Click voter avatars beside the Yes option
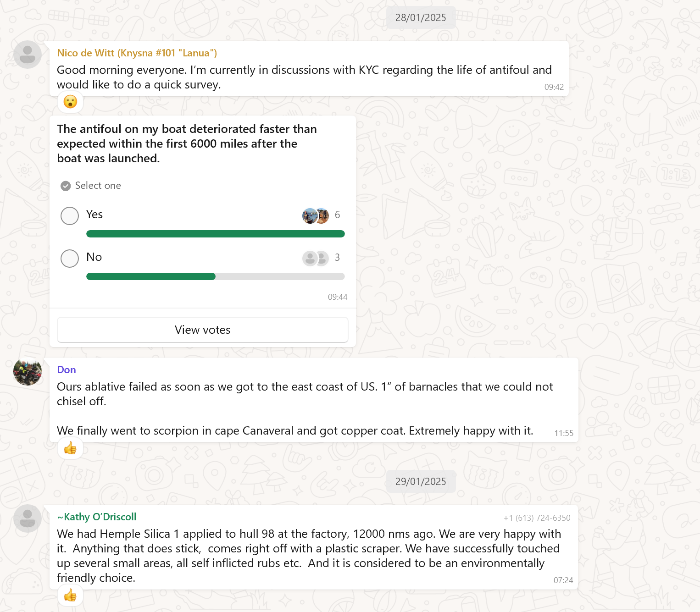The image size is (700, 612). point(316,215)
